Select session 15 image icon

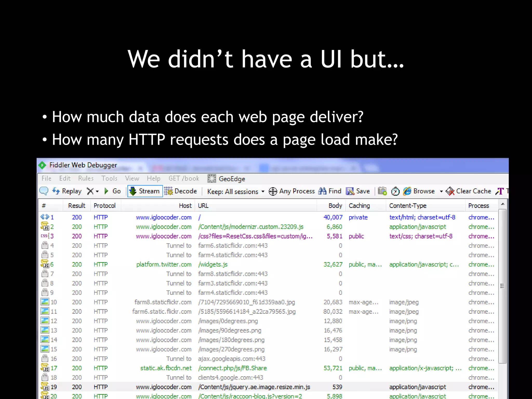45,349
